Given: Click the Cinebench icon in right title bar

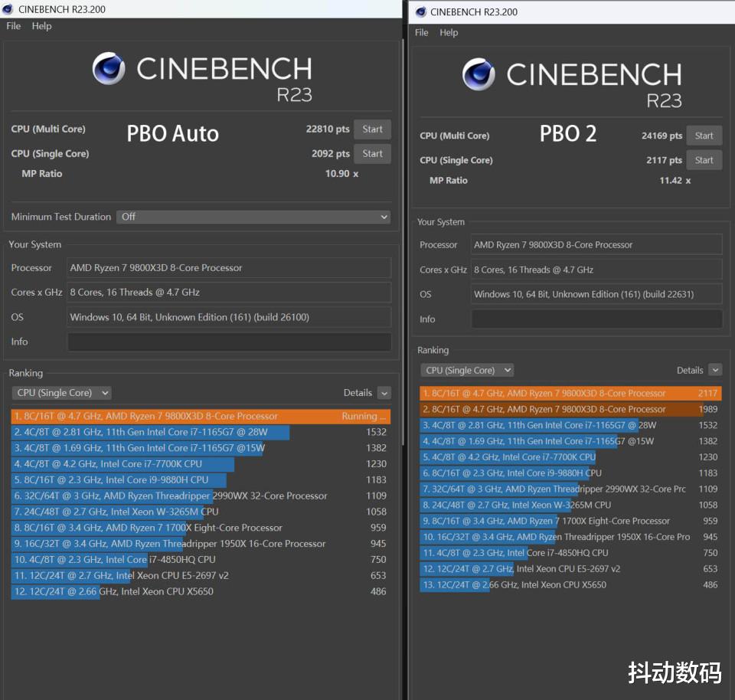Looking at the screenshot, I should coord(419,11).
